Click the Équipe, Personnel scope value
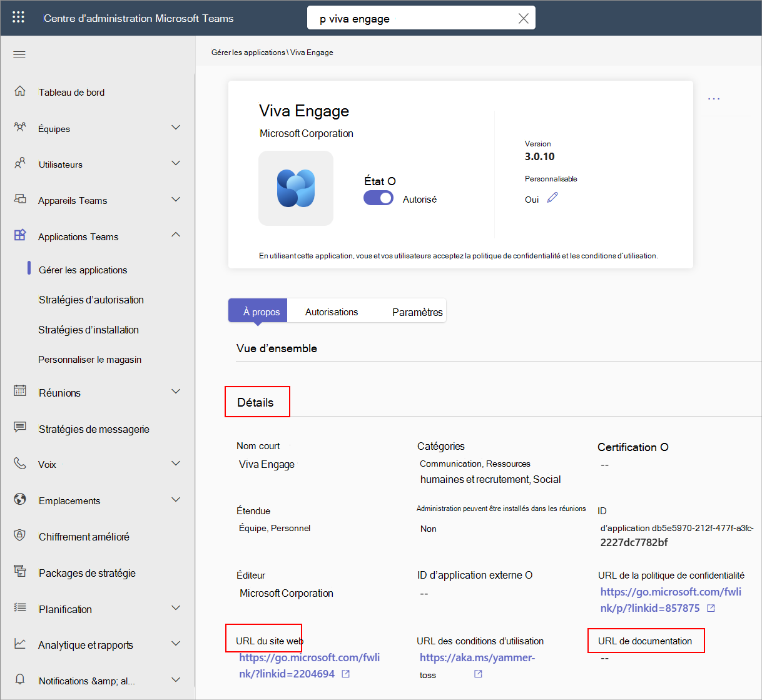The height and width of the screenshot is (700, 762). tap(275, 528)
